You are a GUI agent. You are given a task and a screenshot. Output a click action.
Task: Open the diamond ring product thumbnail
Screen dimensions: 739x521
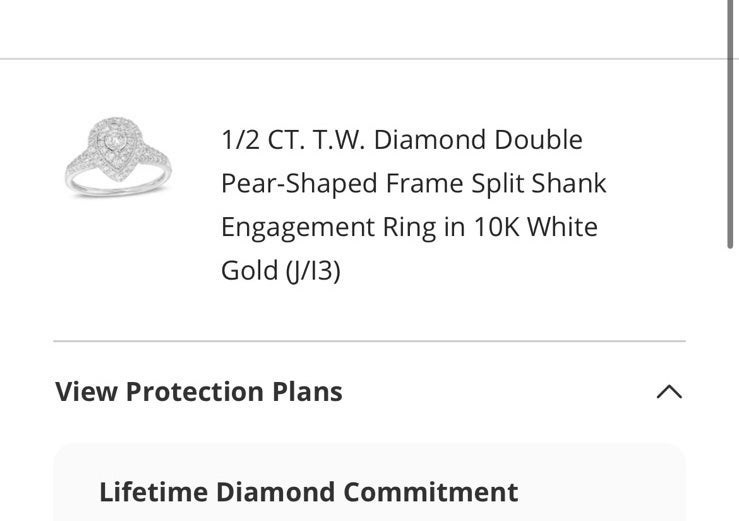coord(118,157)
